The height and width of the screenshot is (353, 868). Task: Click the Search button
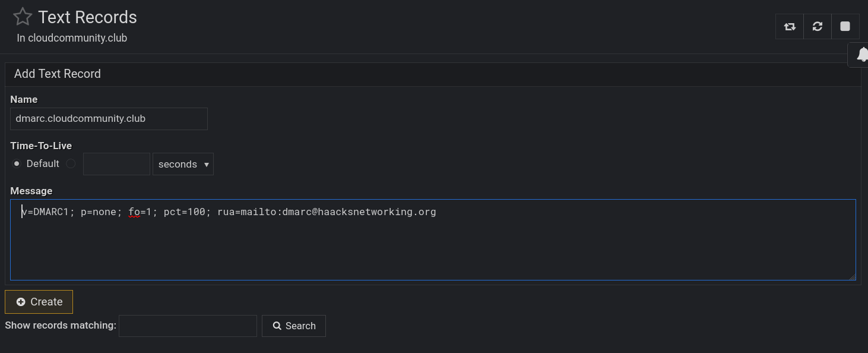[294, 326]
